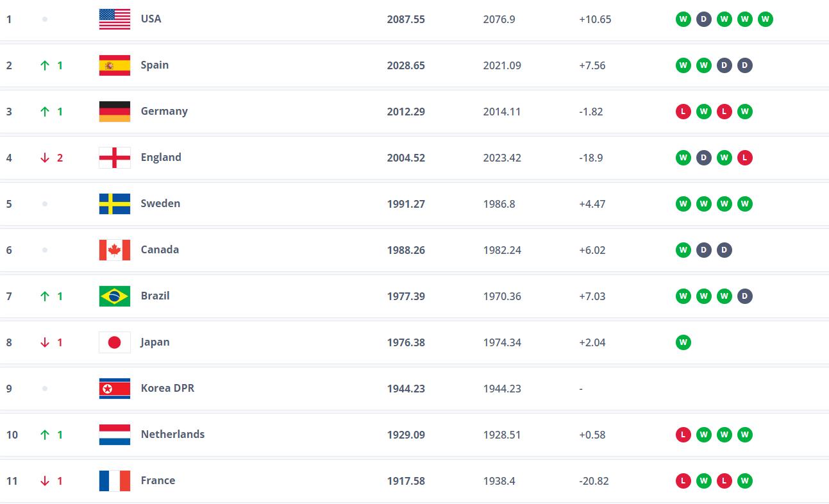Click Japan's single W result badge
This screenshot has height=504, width=829.
click(x=683, y=342)
